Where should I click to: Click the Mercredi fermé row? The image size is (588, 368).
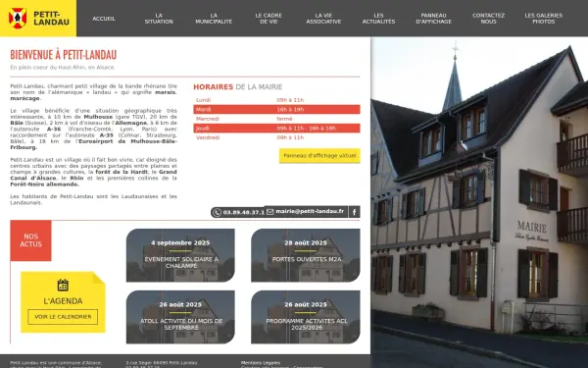point(276,119)
